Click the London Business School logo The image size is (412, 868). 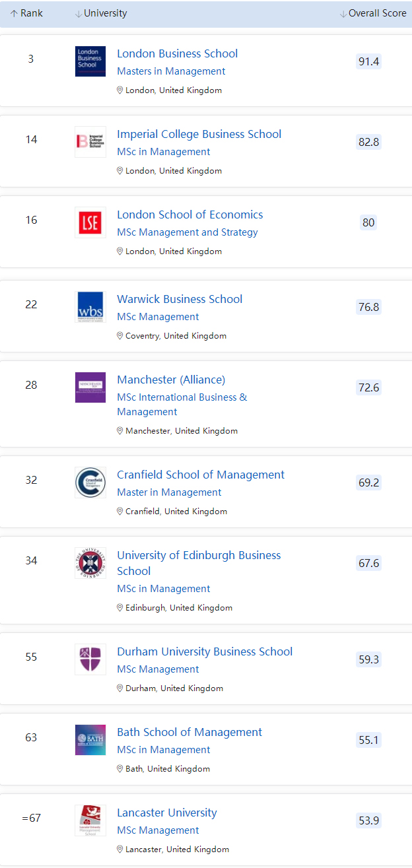point(90,61)
